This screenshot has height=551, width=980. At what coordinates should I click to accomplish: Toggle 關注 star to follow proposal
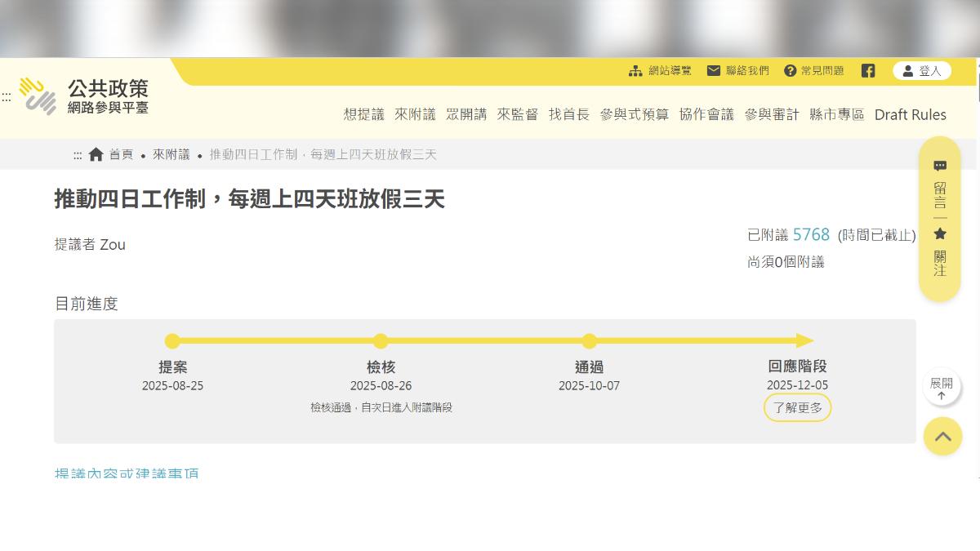(940, 234)
